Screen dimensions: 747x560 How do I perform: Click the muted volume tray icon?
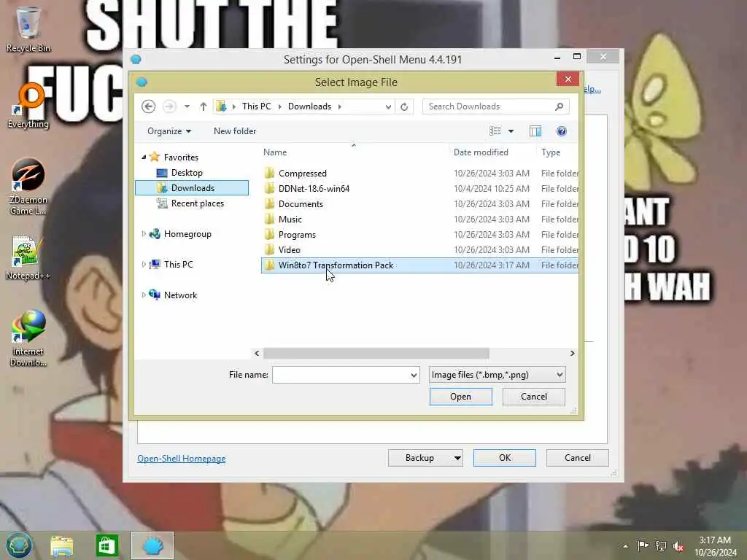point(678,546)
